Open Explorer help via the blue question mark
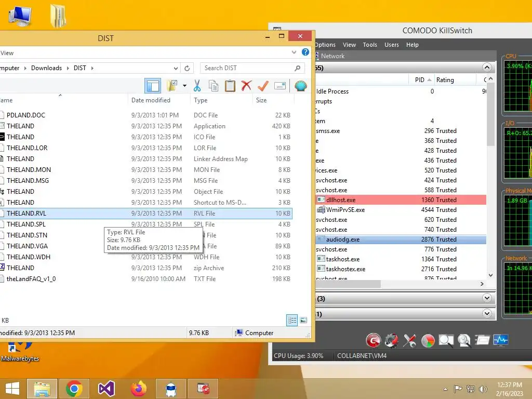The image size is (532, 399). coord(305,52)
